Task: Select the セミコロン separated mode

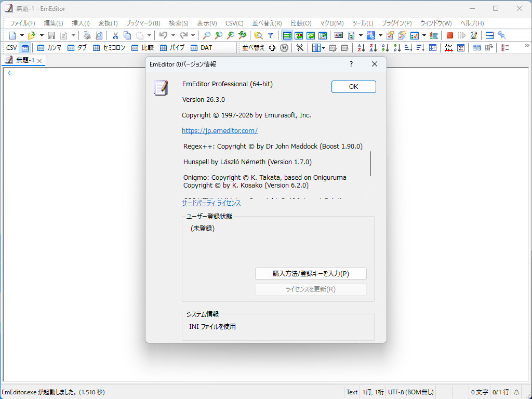Action: 109,48
